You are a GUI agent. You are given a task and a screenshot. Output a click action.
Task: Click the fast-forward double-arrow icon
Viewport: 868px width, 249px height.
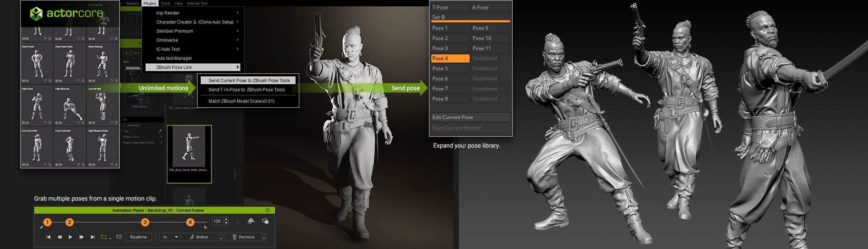81,237
